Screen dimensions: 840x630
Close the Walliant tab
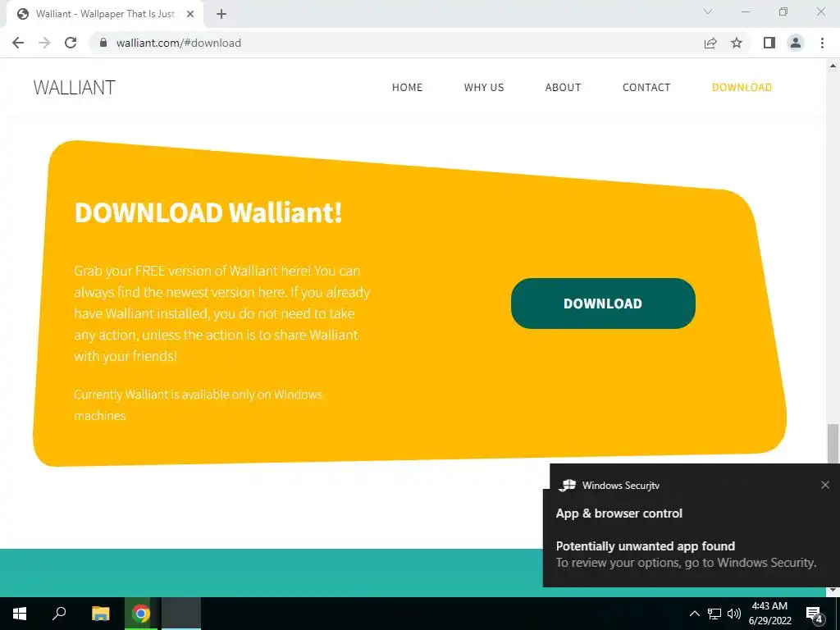pos(190,14)
